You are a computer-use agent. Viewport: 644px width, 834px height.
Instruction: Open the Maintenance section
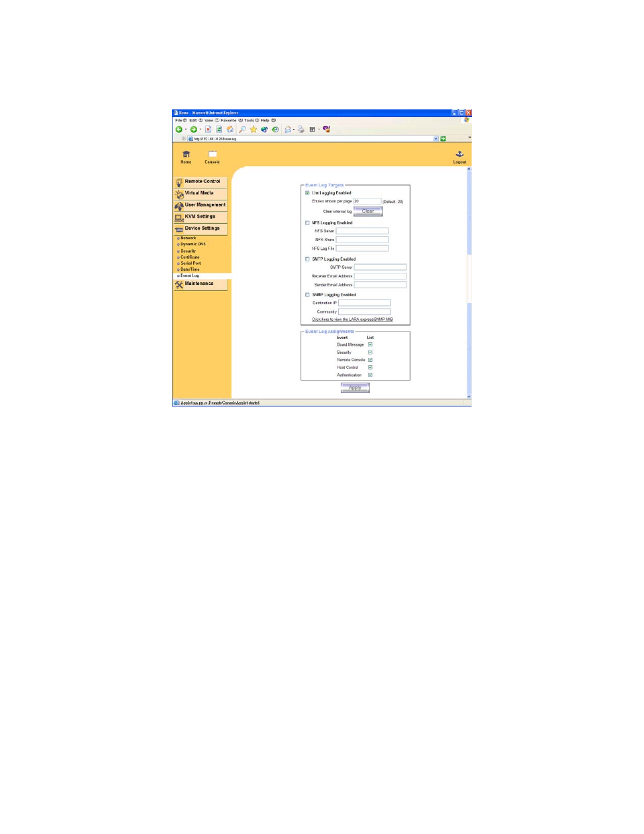pyautogui.click(x=200, y=284)
